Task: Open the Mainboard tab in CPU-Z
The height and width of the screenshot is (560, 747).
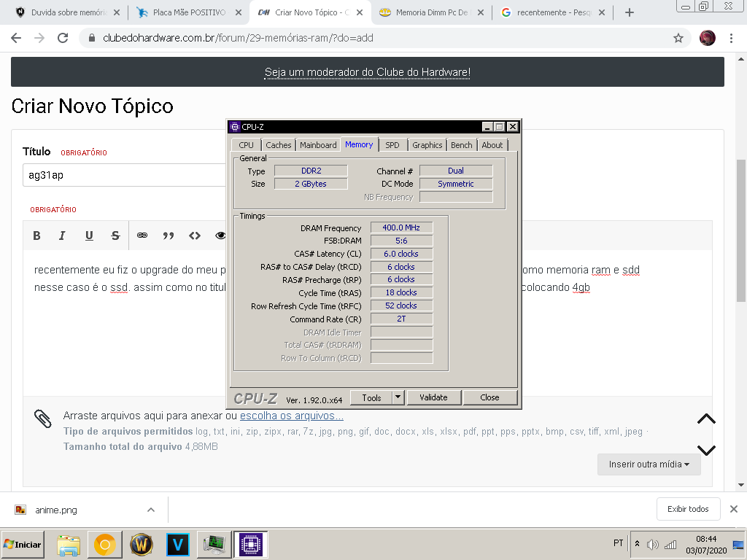Action: 318,145
